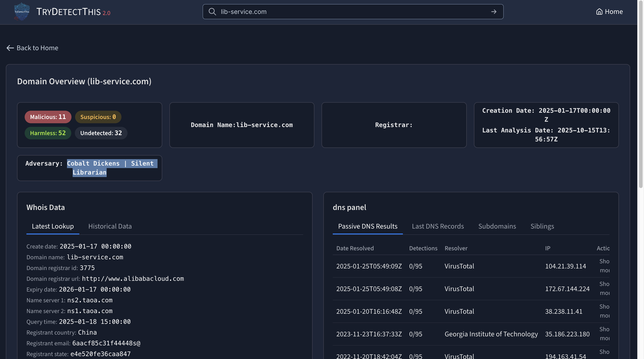Click the Harmless: 52 badge

[x=48, y=133]
